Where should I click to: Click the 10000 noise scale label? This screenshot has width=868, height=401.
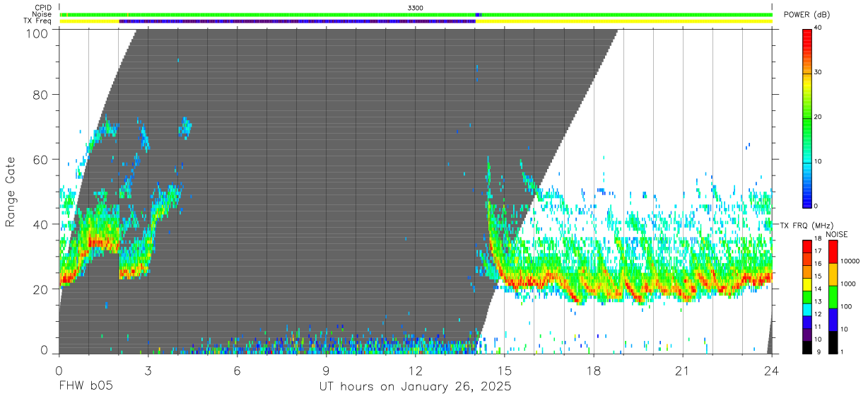pos(850,261)
